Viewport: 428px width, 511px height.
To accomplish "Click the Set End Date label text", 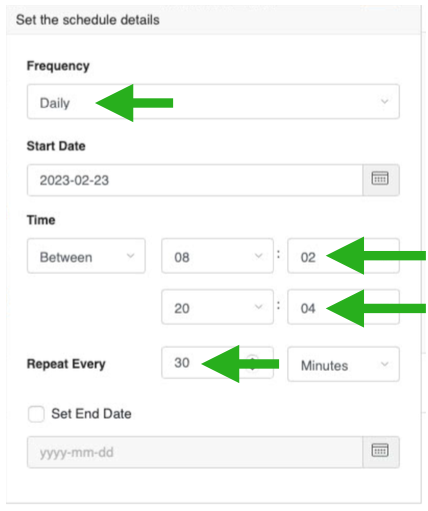I will tap(91, 414).
